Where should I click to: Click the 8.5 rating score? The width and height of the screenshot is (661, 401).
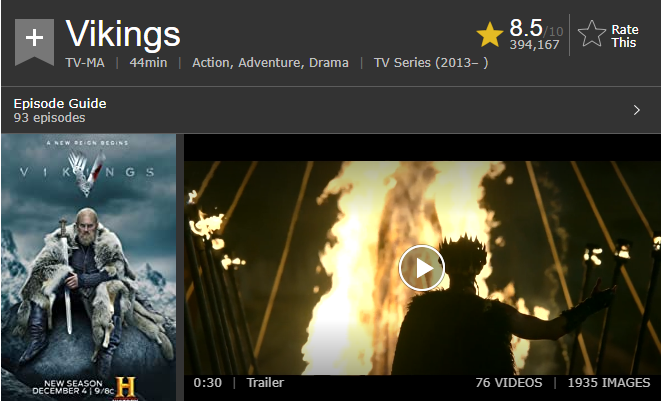[526, 28]
